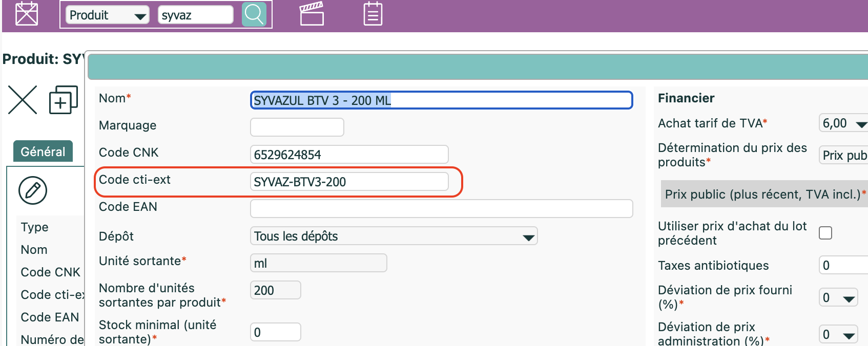Switch to the Général tab

pyautogui.click(x=43, y=152)
